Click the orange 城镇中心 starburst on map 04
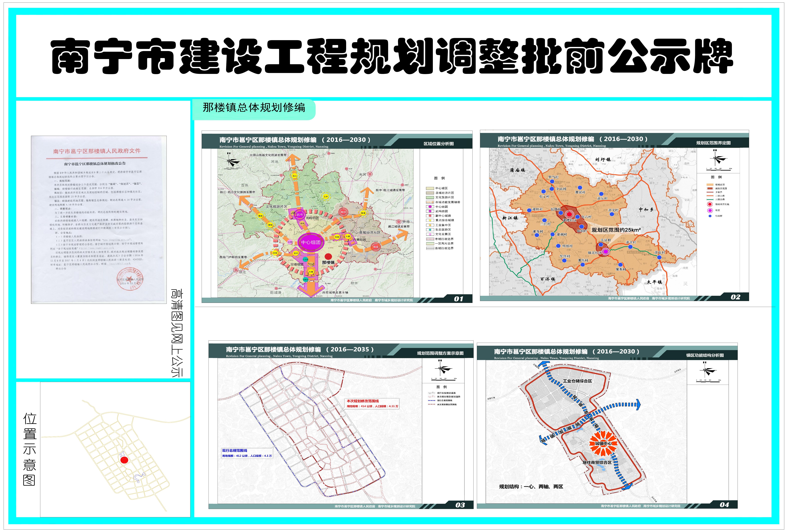Screen dimensions: 788x532 tap(603, 444)
